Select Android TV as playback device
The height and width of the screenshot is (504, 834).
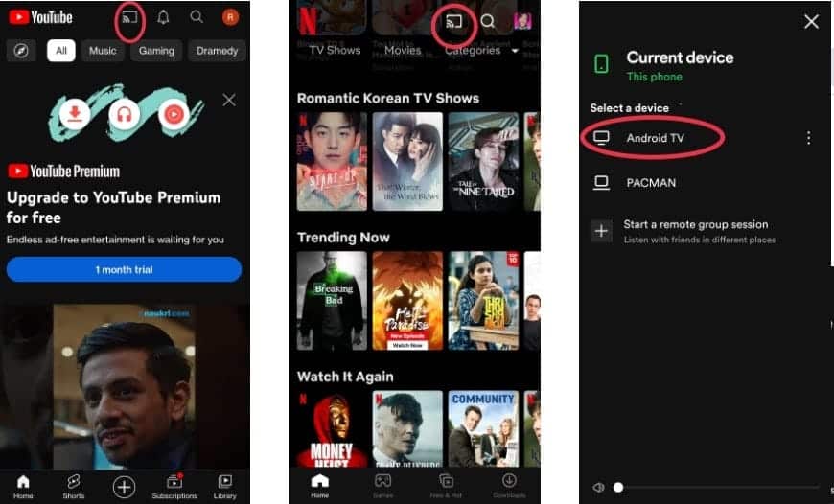[655, 138]
